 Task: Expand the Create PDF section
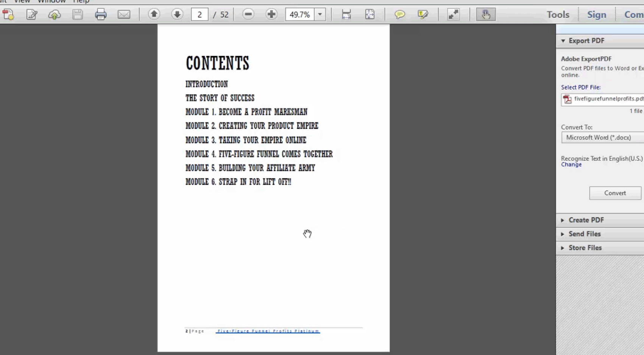[x=586, y=220]
